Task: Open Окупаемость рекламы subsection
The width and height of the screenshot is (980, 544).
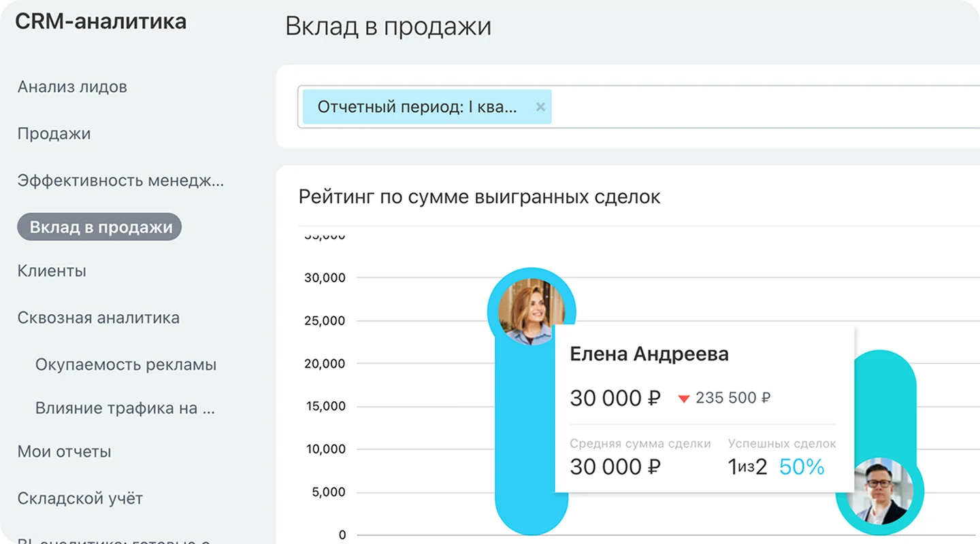Action: tap(126, 364)
